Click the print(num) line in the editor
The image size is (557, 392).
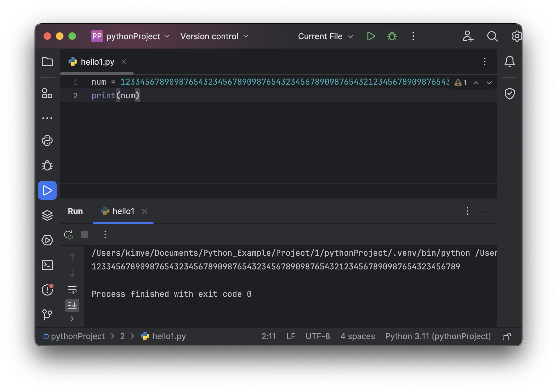[x=115, y=96]
